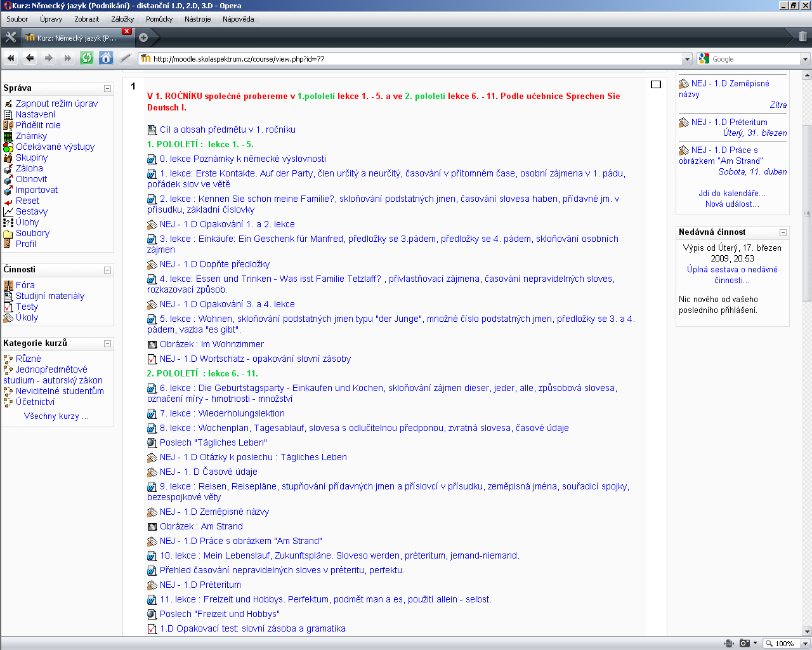
Task: Open the Soubor menu
Action: tap(17, 19)
